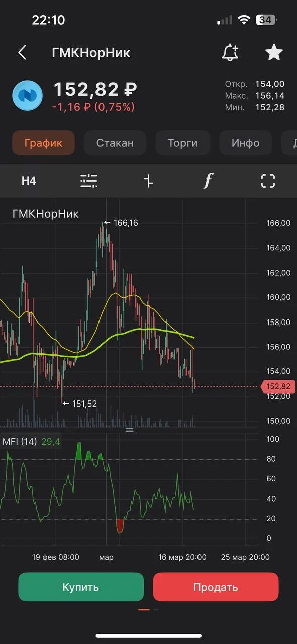Open the H4 timeframe selector

click(x=29, y=181)
